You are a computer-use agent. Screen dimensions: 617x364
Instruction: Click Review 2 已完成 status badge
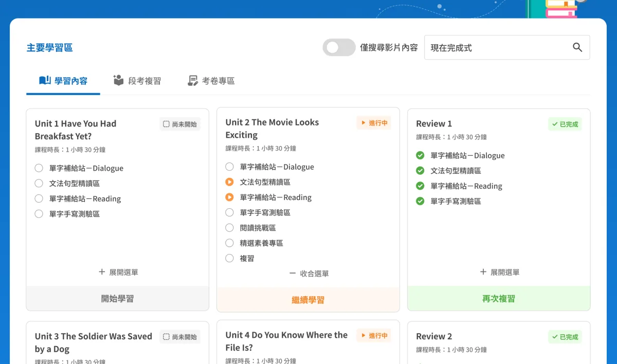coord(565,337)
